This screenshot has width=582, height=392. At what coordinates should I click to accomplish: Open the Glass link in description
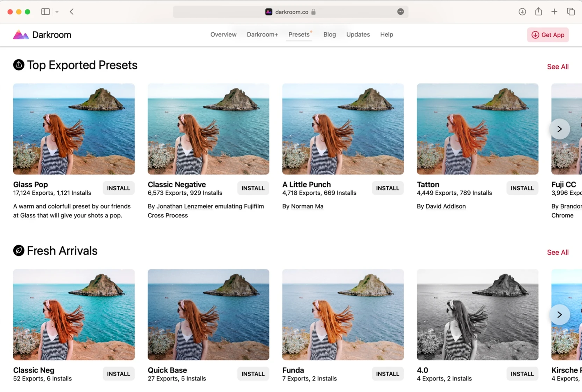coord(28,215)
